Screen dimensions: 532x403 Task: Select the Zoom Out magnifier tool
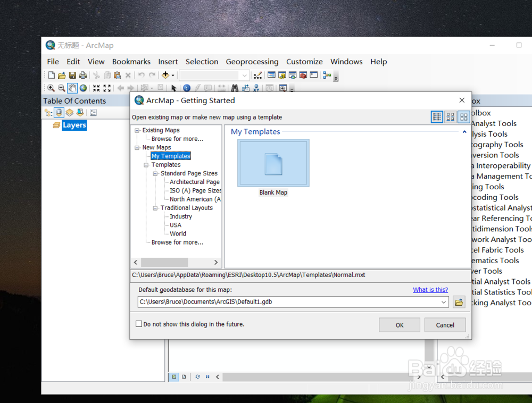[61, 88]
